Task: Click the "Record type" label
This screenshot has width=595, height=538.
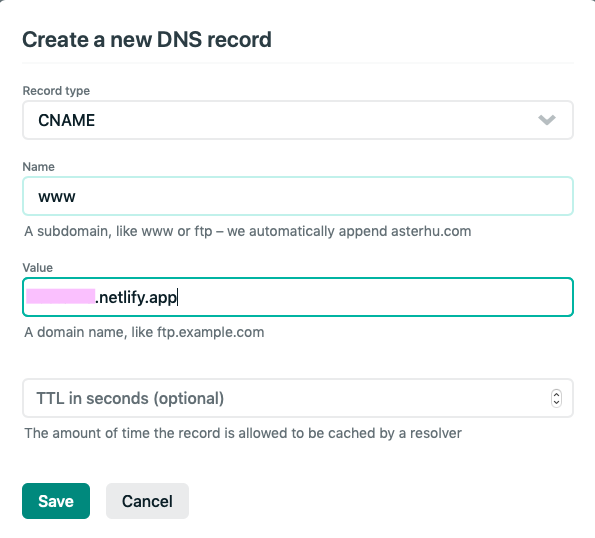Action: tap(56, 91)
